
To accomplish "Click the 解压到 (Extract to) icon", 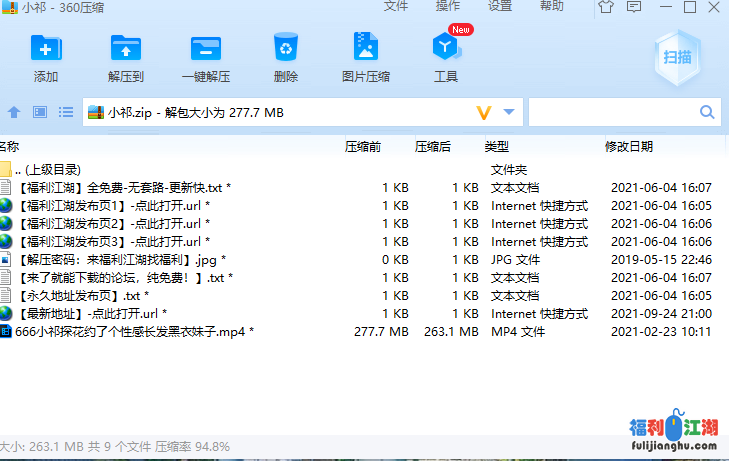I will (x=125, y=49).
